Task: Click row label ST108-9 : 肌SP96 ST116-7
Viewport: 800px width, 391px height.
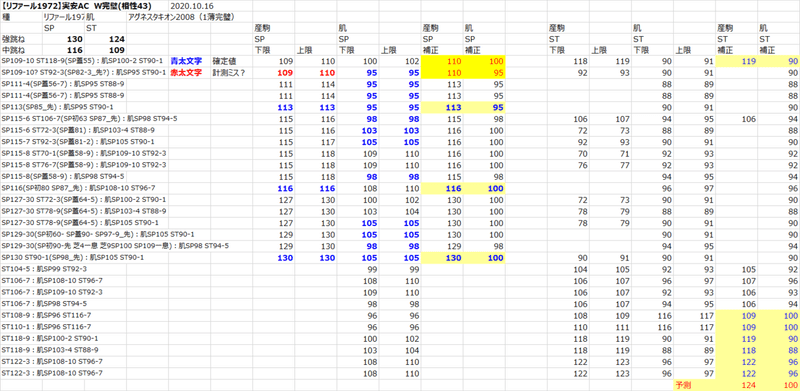Action: 46,315
